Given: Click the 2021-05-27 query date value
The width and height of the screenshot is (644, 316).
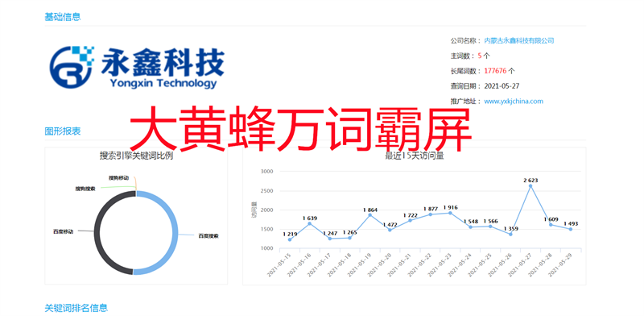Looking at the screenshot, I should (502, 86).
